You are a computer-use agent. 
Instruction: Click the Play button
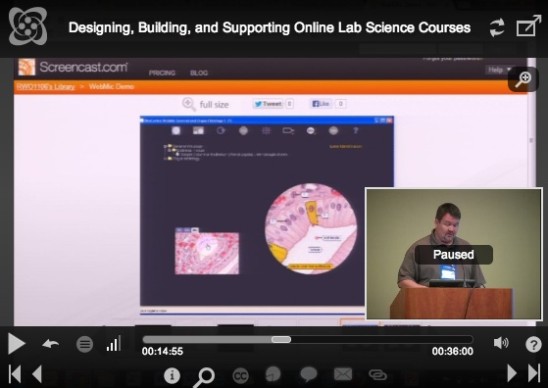16,344
